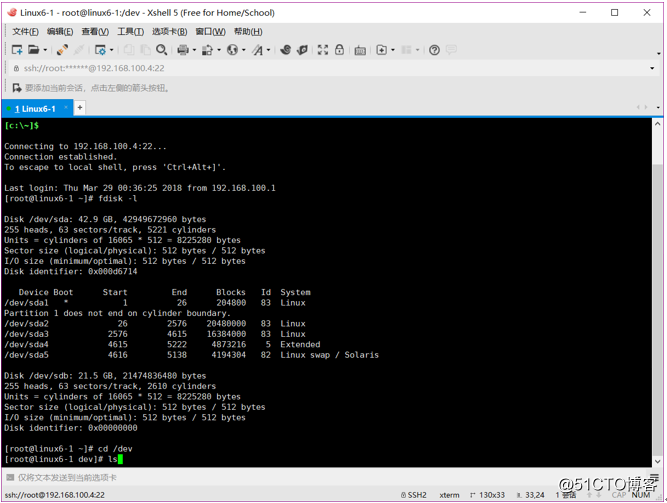Expand the Encoding globe dropdown arrow
Viewport: 667px width, 503px height.
[x=244, y=50]
